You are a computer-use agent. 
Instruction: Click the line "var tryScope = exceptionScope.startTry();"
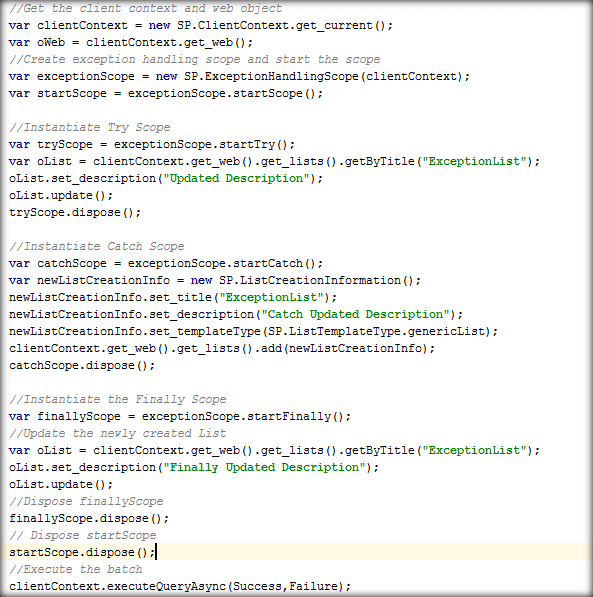point(152,144)
